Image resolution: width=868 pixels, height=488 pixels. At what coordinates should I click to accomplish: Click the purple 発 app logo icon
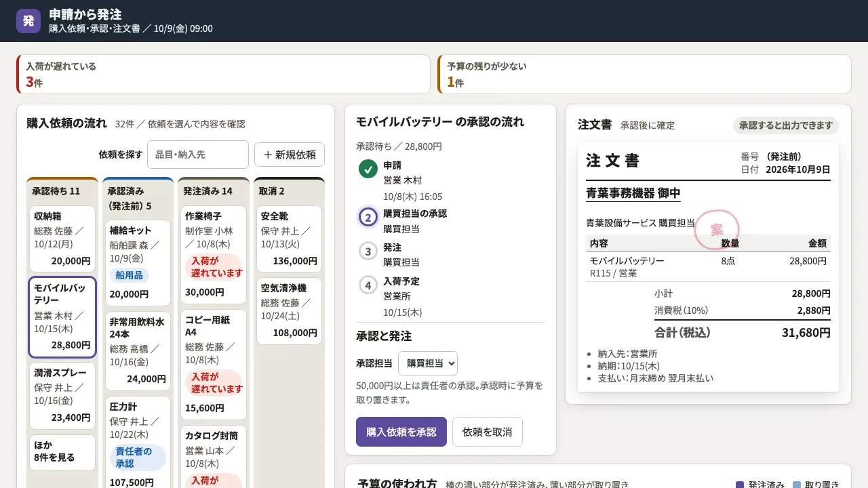coord(28,21)
